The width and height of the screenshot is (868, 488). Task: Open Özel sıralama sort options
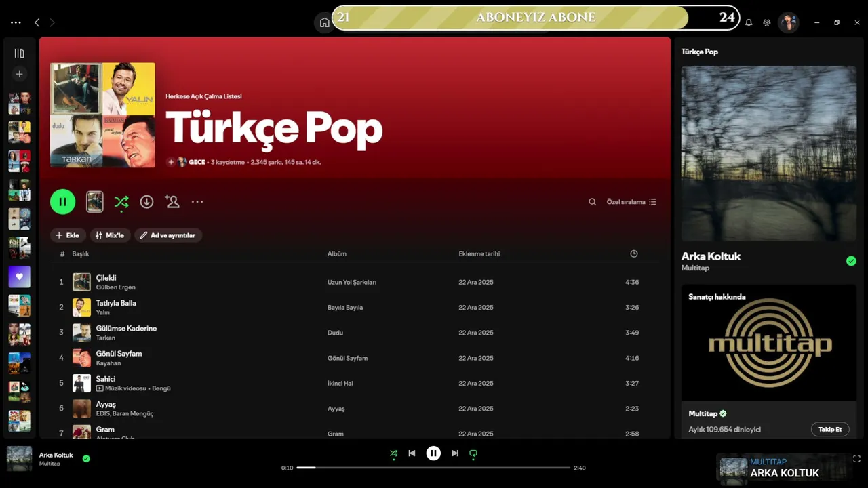(x=631, y=202)
